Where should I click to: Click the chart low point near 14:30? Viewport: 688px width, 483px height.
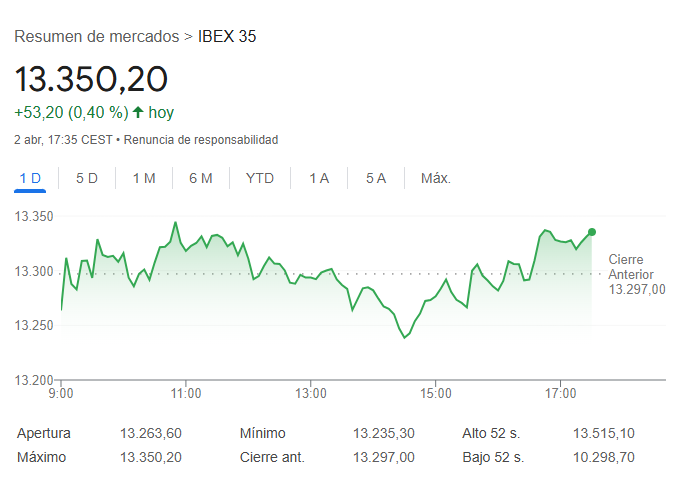click(405, 338)
